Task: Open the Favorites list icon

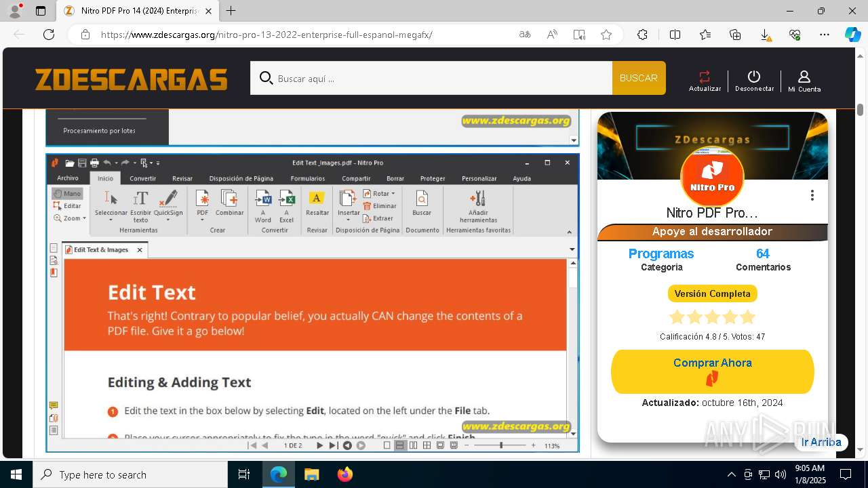Action: coord(705,35)
